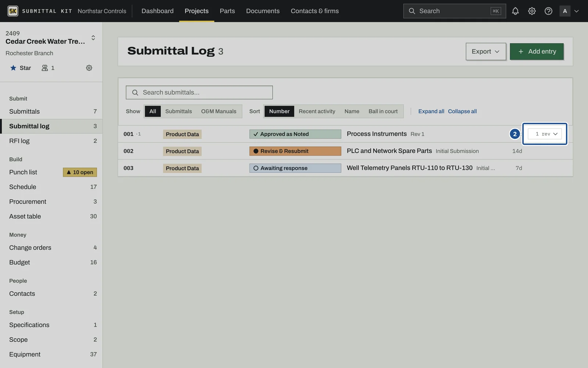Screen dimensions: 588x368
Task: Open Well Telemetry Panels entry
Action: 409,168
